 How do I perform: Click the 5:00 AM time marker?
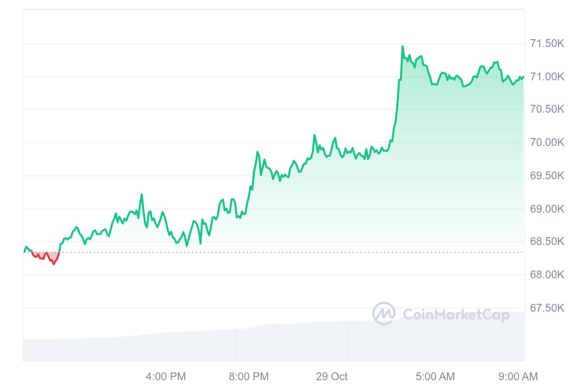tap(435, 376)
